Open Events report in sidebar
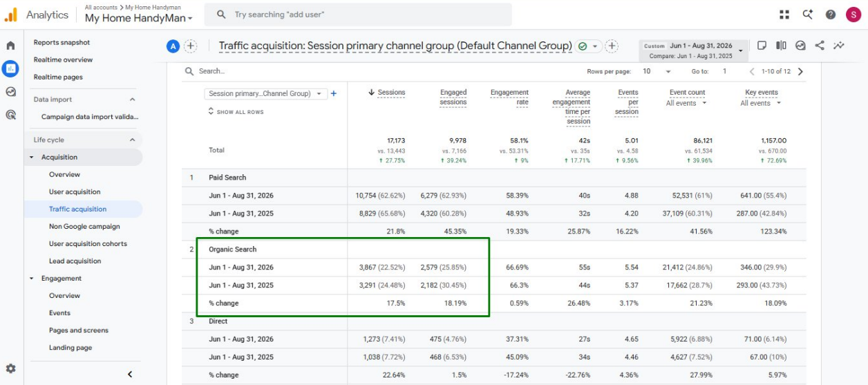Screen dimensions: 868x385 tap(59, 312)
